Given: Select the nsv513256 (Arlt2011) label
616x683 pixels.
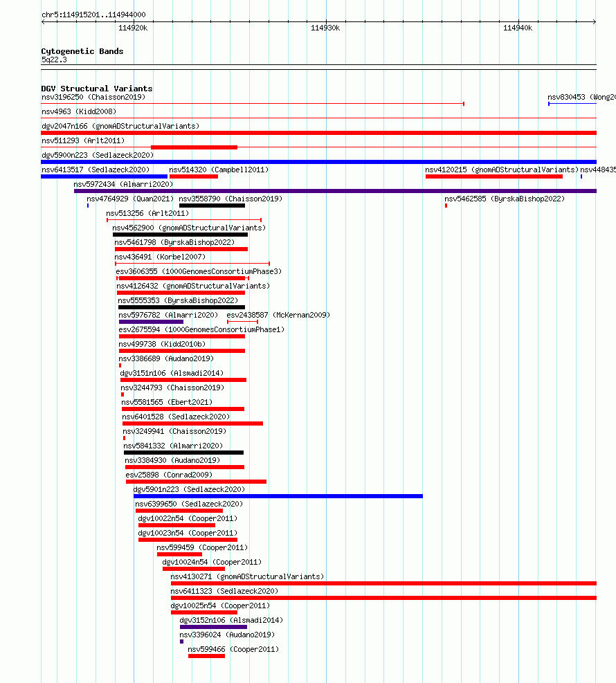Looking at the screenshot, I should pyautogui.click(x=147, y=213).
